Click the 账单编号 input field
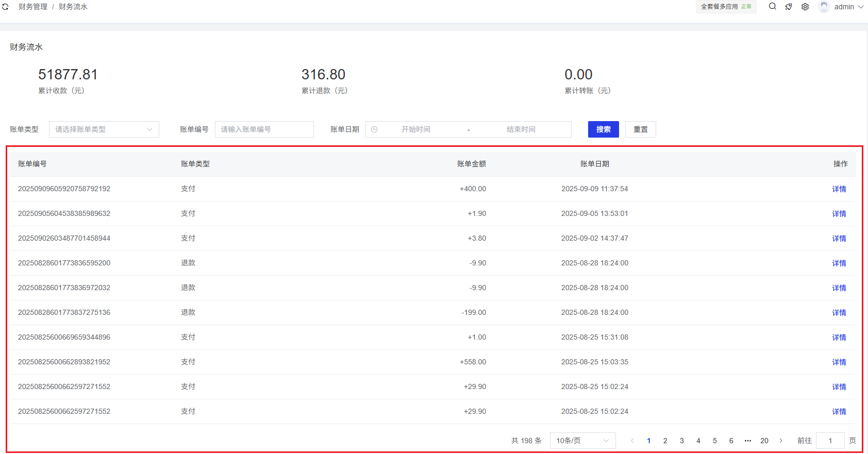Viewport: 868px width, 454px height. (264, 129)
